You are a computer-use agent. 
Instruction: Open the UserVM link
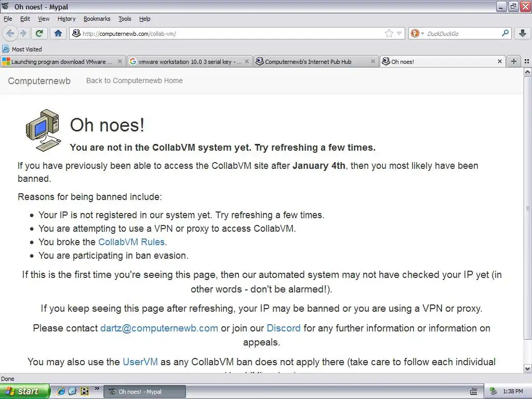(x=140, y=362)
